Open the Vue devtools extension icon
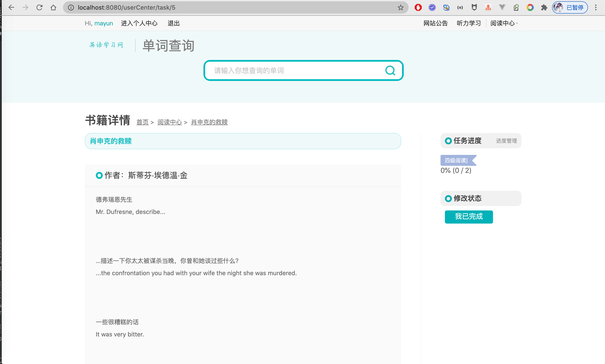The height and width of the screenshot is (364, 605). point(502,8)
